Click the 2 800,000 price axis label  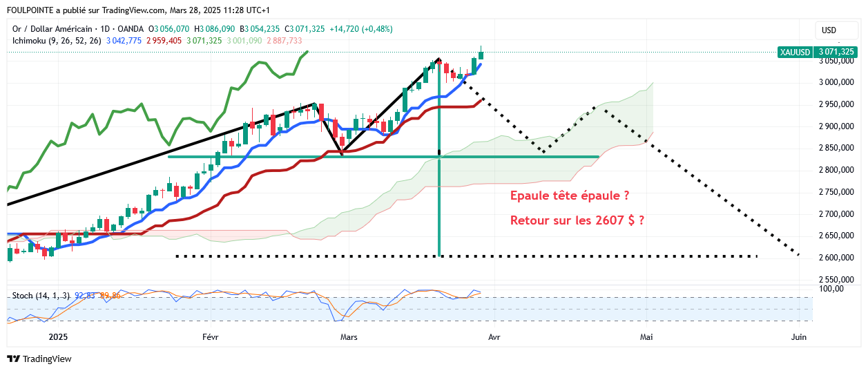point(838,170)
